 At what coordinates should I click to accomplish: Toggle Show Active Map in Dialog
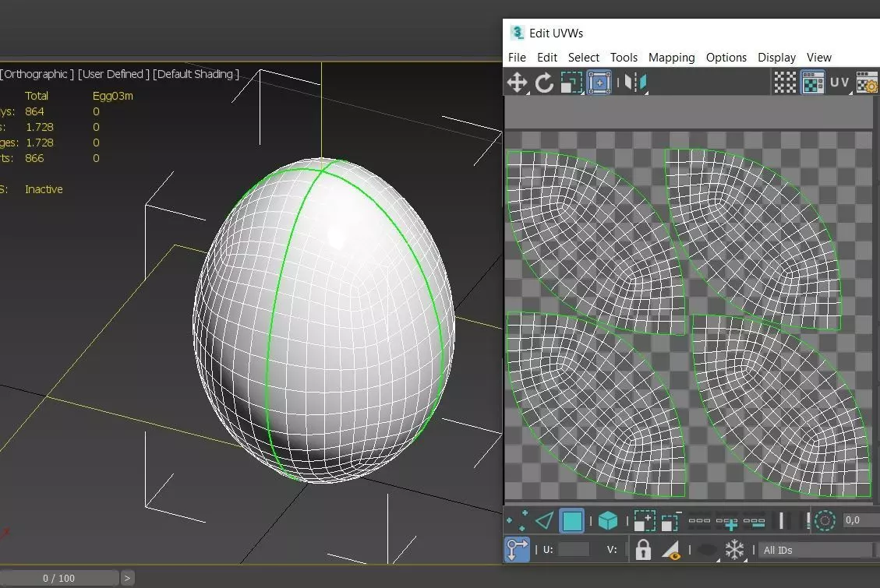pos(812,83)
